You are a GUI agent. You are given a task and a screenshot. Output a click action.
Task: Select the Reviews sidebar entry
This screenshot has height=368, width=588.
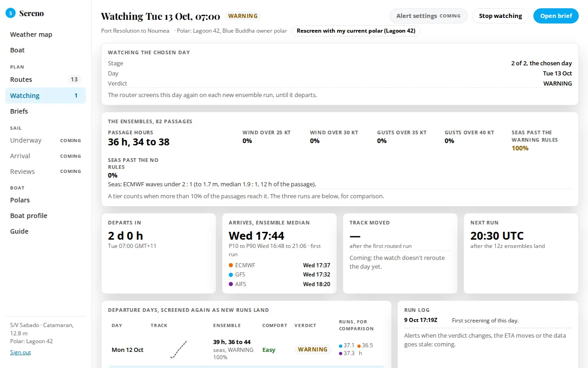click(x=45, y=172)
